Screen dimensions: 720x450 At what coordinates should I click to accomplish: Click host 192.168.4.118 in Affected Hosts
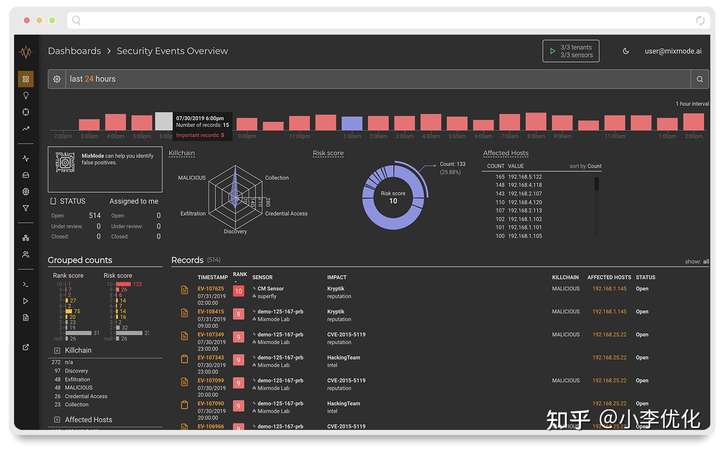point(525,185)
